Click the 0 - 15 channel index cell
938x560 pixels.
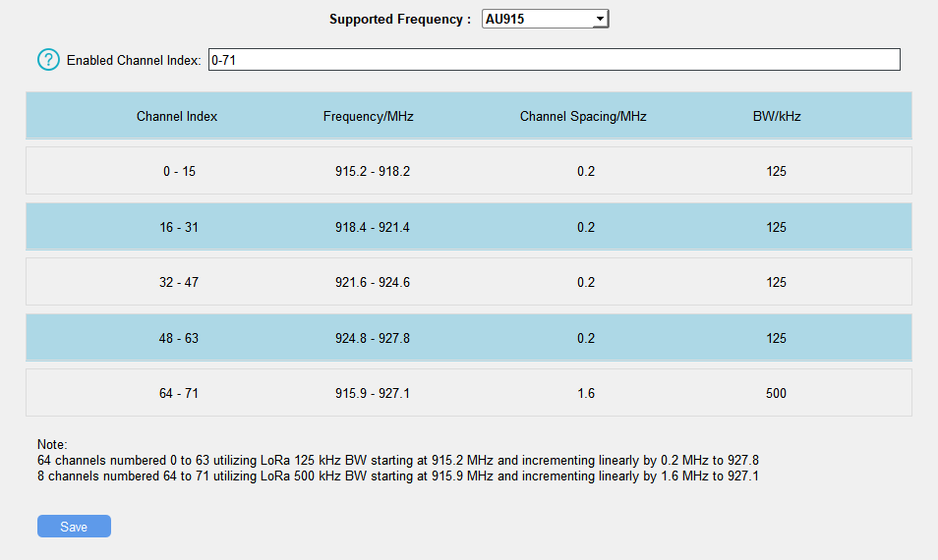pos(179,172)
